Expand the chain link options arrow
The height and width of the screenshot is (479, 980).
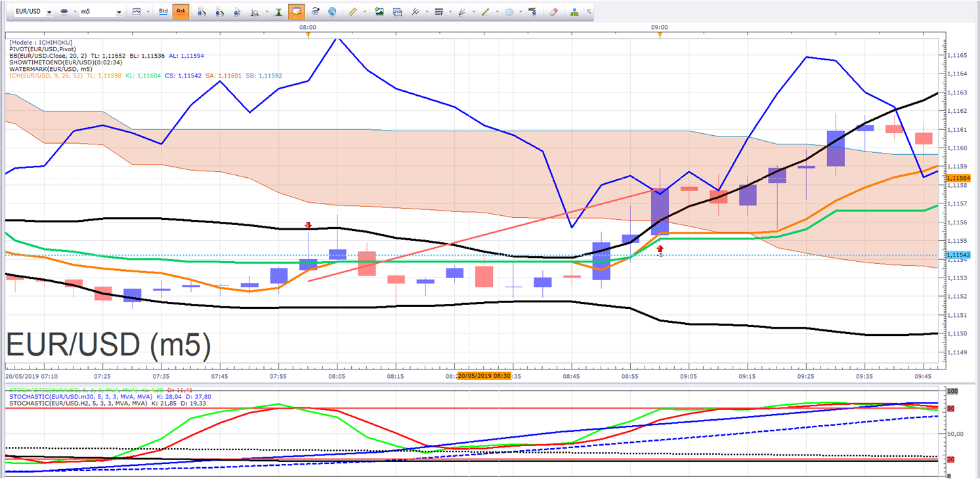coord(74,12)
